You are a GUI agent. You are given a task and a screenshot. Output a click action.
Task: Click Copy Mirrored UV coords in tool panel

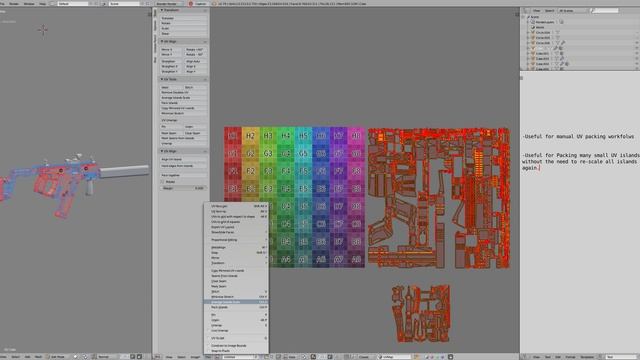tap(183, 108)
